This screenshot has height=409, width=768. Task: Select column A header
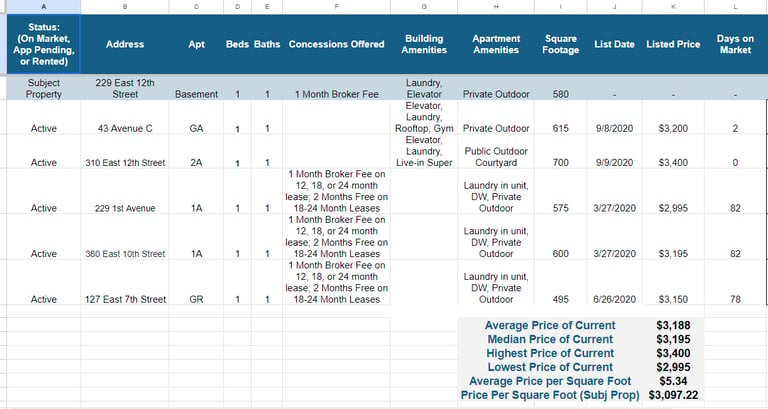[44, 7]
